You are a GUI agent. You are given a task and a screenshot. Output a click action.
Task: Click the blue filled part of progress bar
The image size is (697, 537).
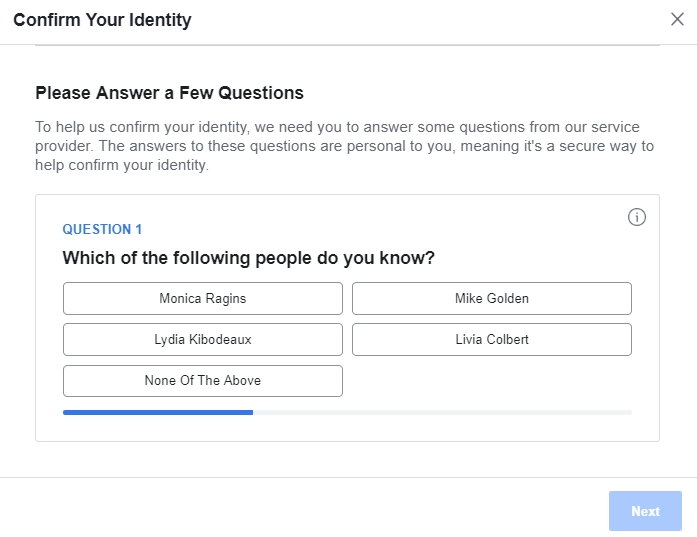tap(157, 411)
